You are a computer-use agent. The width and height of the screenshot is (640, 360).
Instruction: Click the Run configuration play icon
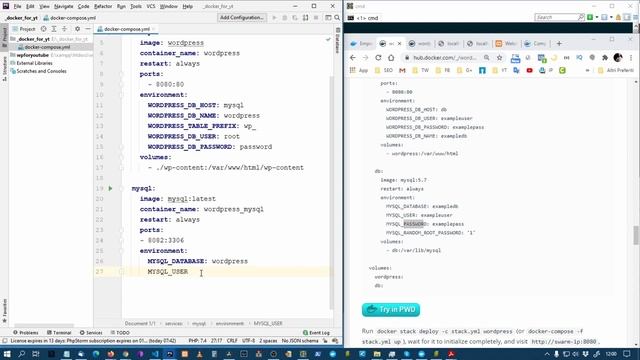[x=274, y=18]
